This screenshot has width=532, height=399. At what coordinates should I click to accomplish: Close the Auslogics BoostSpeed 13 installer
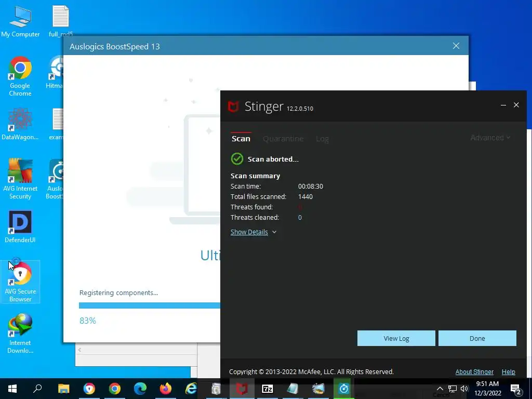pos(456,46)
